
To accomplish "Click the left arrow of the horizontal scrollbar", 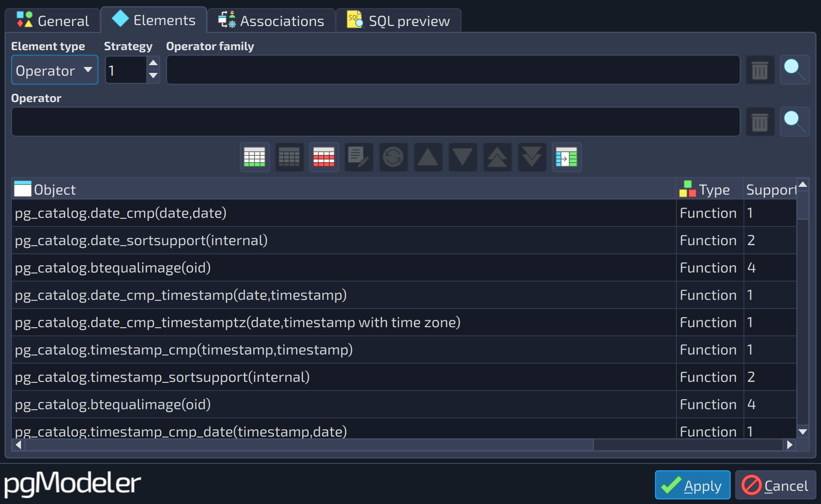I will point(18,444).
